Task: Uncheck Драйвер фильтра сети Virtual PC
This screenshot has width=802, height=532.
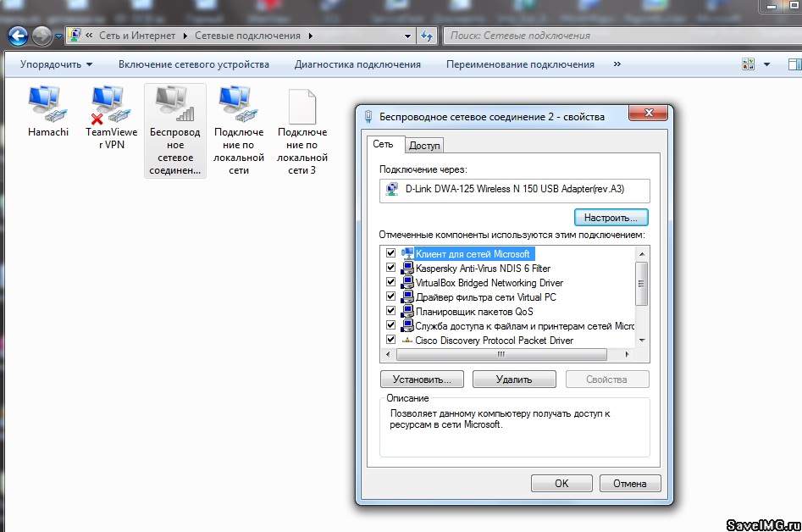Action: pyautogui.click(x=390, y=296)
